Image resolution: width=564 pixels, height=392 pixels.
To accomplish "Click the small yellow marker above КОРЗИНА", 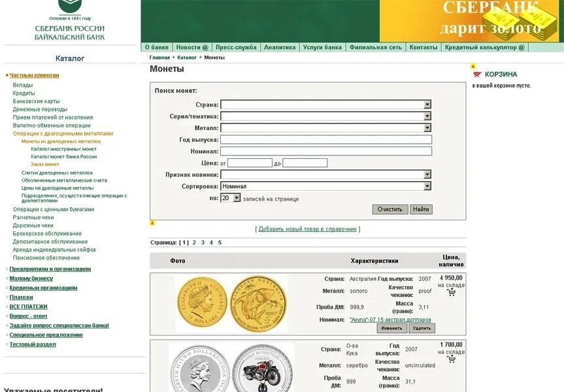I will (473, 66).
